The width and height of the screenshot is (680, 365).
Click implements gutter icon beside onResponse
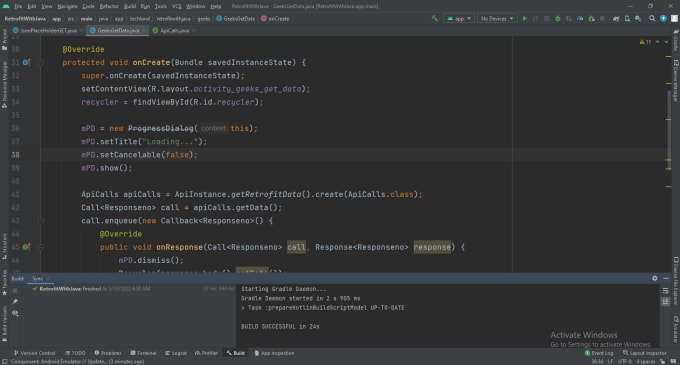point(26,247)
